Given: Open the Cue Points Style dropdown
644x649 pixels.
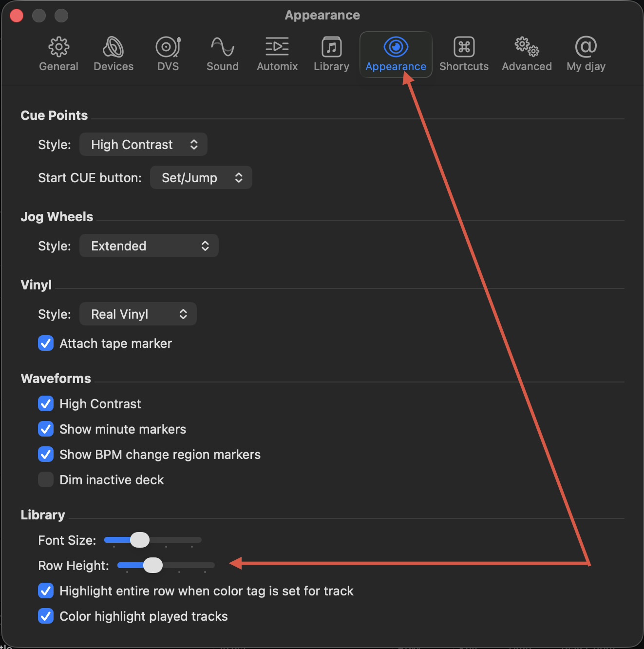Looking at the screenshot, I should pos(143,145).
